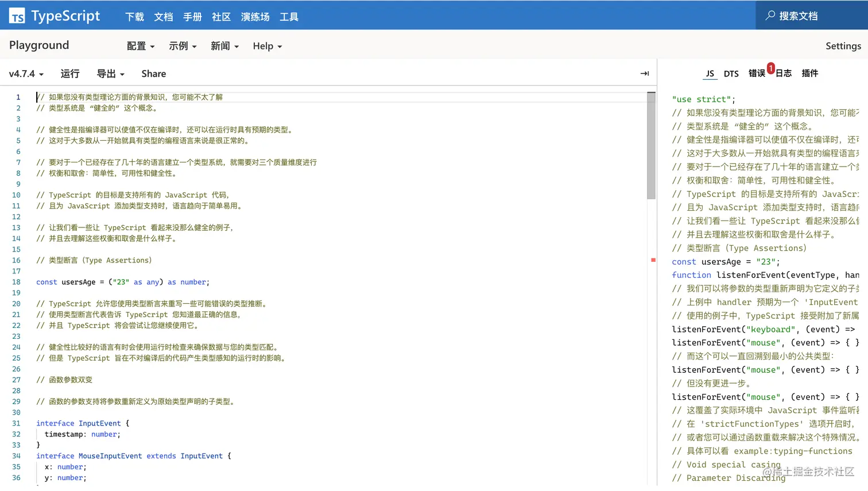Image resolution: width=868 pixels, height=491 pixels.
Task: Open the 演练场 navigation link
Action: [255, 17]
